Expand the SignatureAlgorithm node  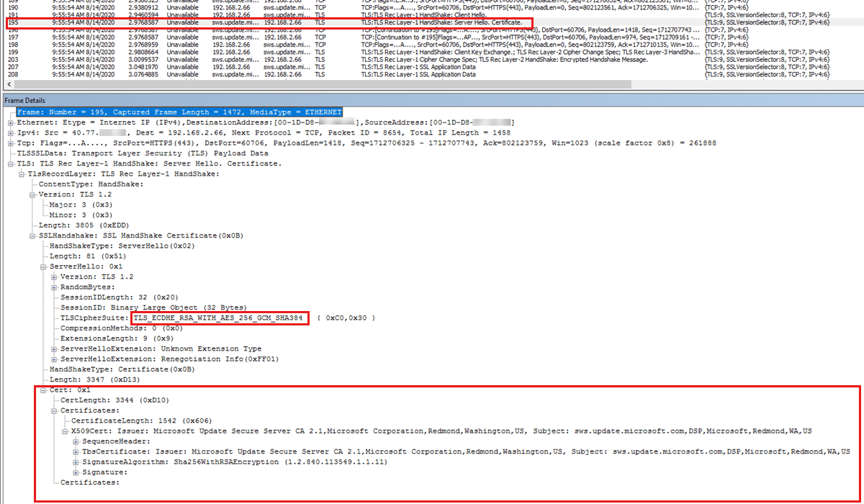[x=75, y=462]
